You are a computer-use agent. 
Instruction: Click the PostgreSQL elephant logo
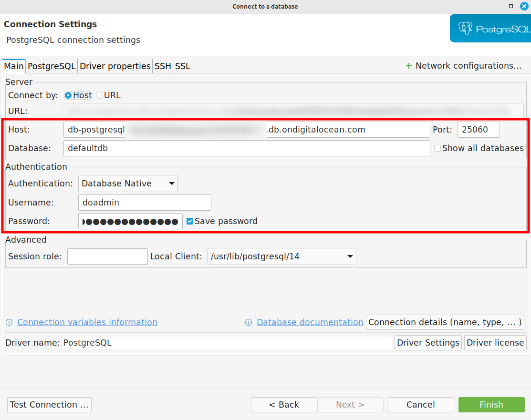coord(465,29)
